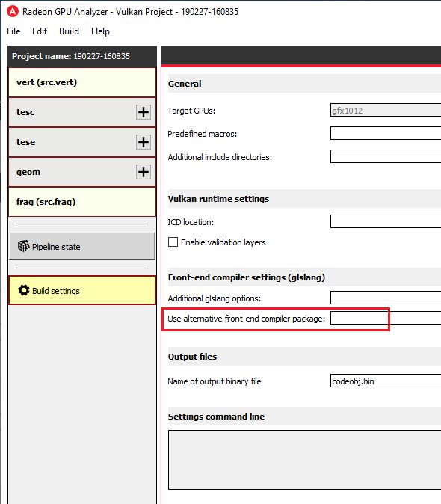Open the Pipeline state view
Screen dimensions: 441x504
pyautogui.click(x=82, y=246)
